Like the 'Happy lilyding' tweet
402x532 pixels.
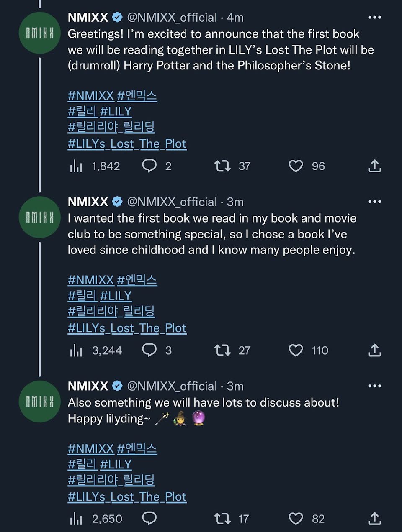296,519
